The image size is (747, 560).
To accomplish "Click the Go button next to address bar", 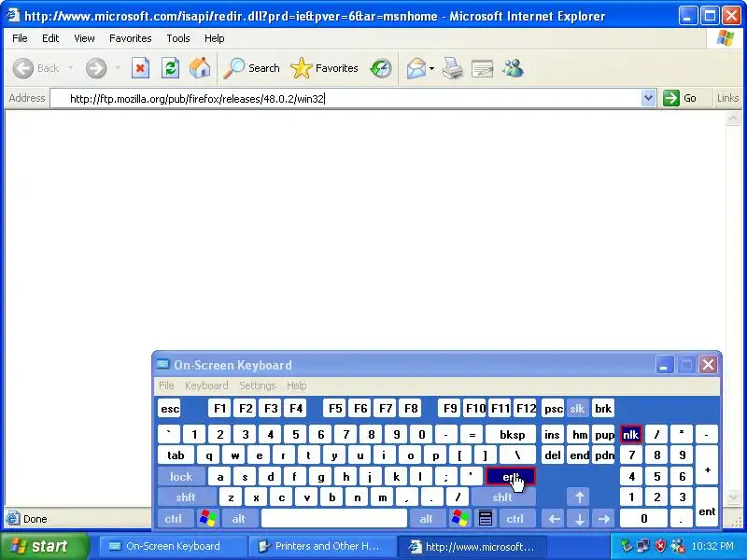I will pos(681,98).
